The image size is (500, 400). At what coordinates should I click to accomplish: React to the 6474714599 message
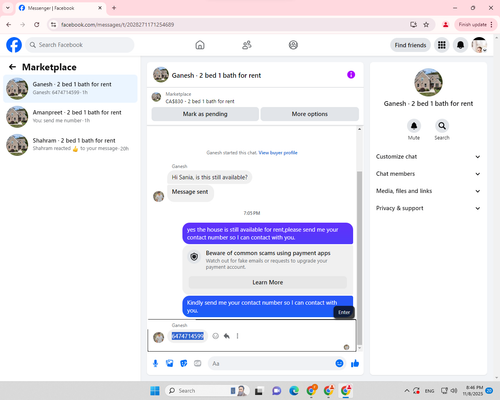tap(216, 336)
